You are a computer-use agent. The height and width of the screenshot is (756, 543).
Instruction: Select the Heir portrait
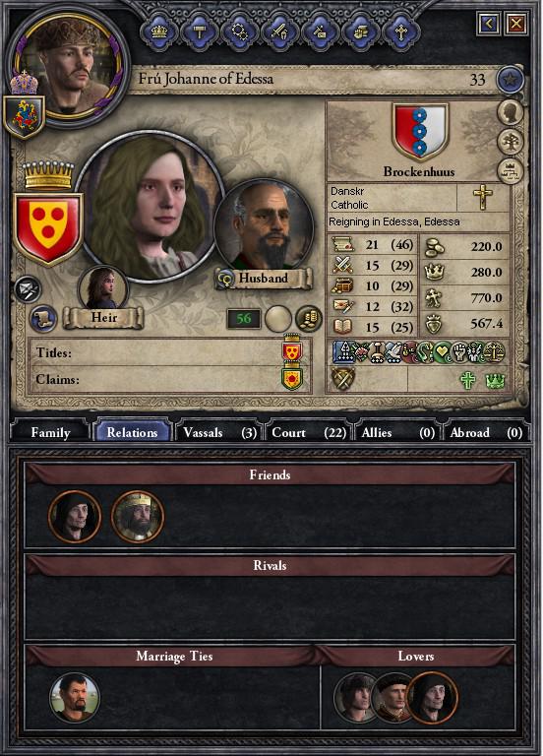102,288
